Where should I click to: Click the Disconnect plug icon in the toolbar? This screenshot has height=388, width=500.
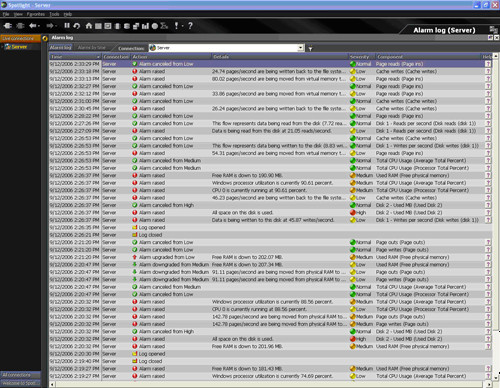click(x=20, y=26)
